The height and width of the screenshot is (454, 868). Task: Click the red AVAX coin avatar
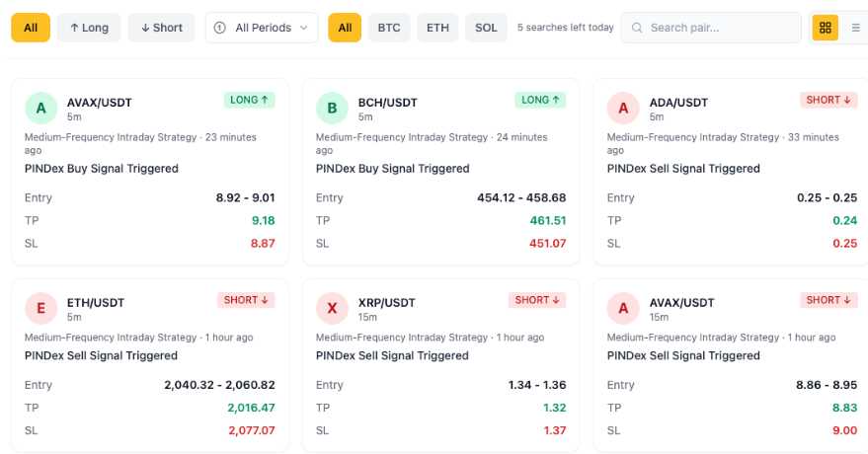coord(623,309)
